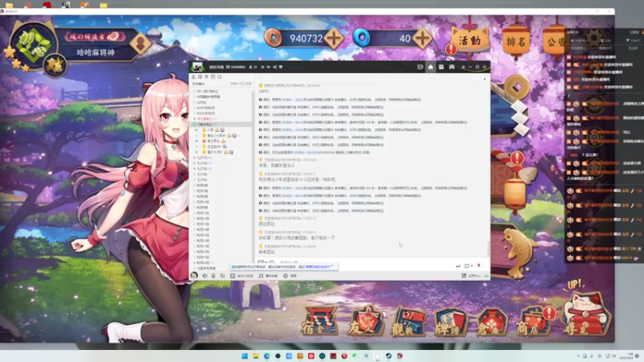Toggle the microphone in voice chat bar
Image resolution: width=644 pixels, height=362 pixels.
click(x=213, y=276)
